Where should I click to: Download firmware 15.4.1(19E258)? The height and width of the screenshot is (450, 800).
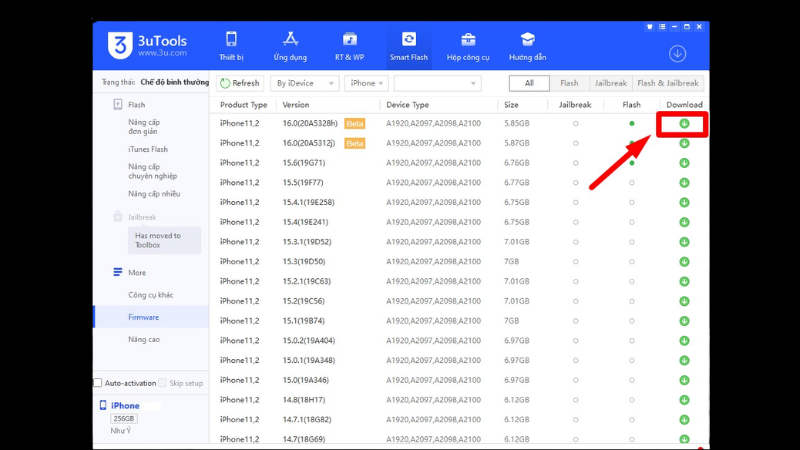(x=684, y=203)
